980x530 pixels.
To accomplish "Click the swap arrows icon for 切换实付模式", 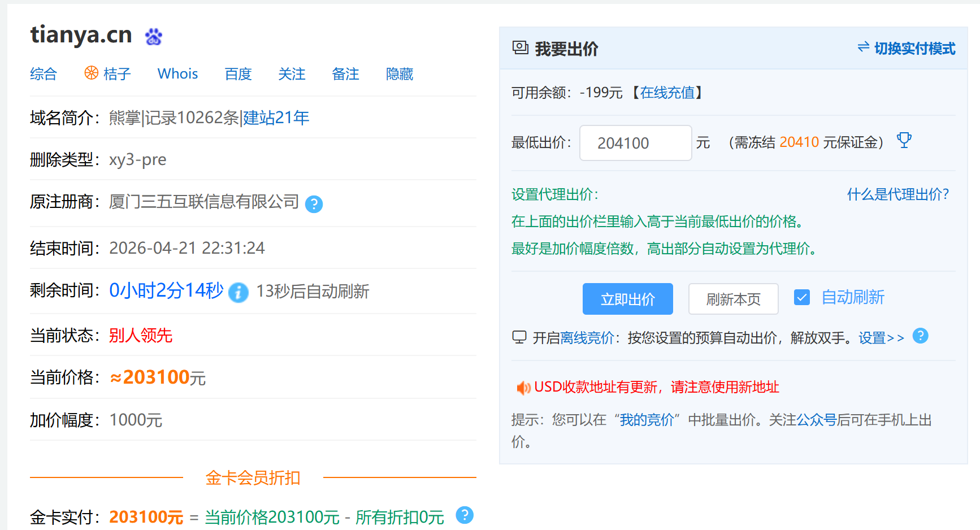I will point(864,47).
